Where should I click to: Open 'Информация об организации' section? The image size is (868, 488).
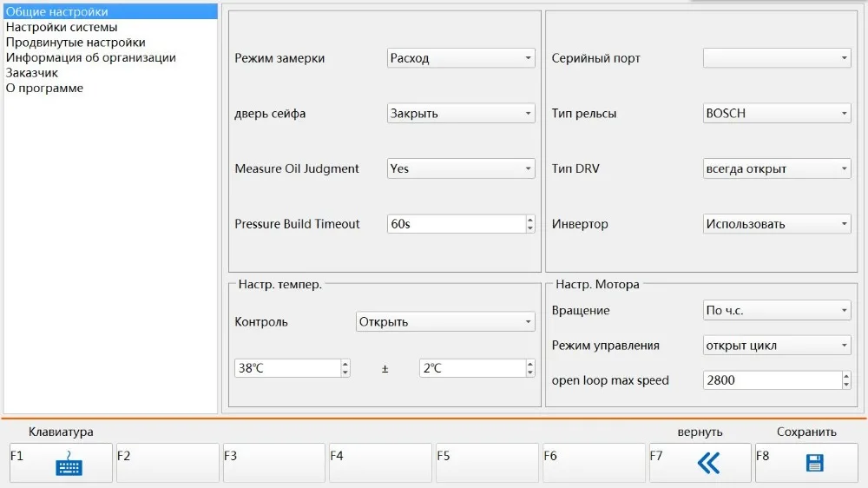[110, 57]
